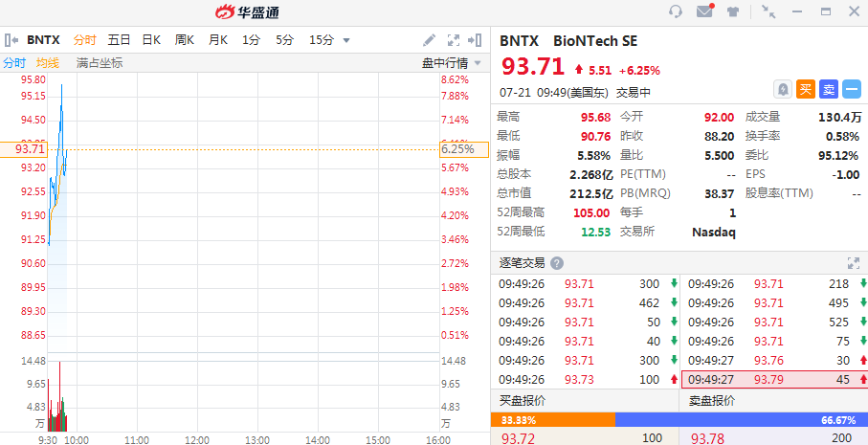Toggle the 分时 line display
The width and height of the screenshot is (868, 445).
tap(14, 63)
